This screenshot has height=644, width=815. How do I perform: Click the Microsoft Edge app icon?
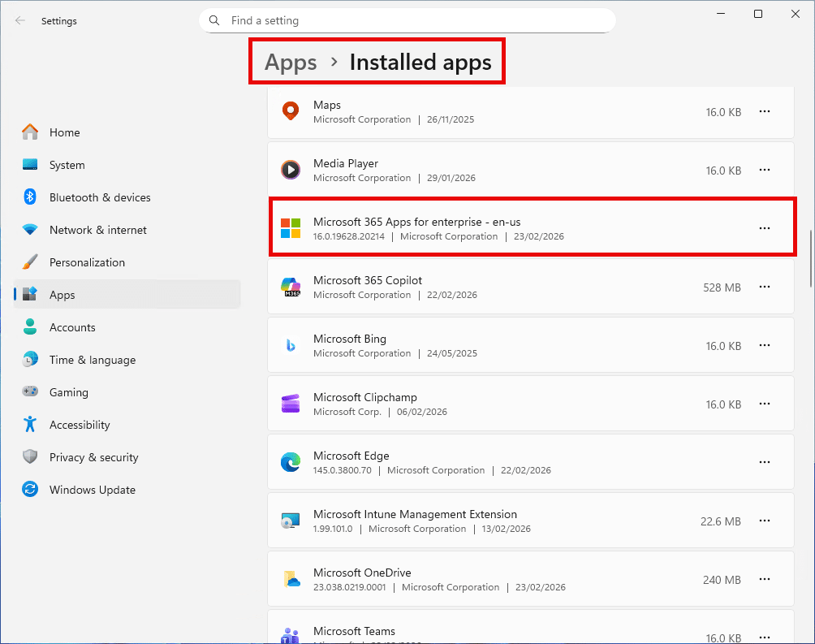point(291,463)
